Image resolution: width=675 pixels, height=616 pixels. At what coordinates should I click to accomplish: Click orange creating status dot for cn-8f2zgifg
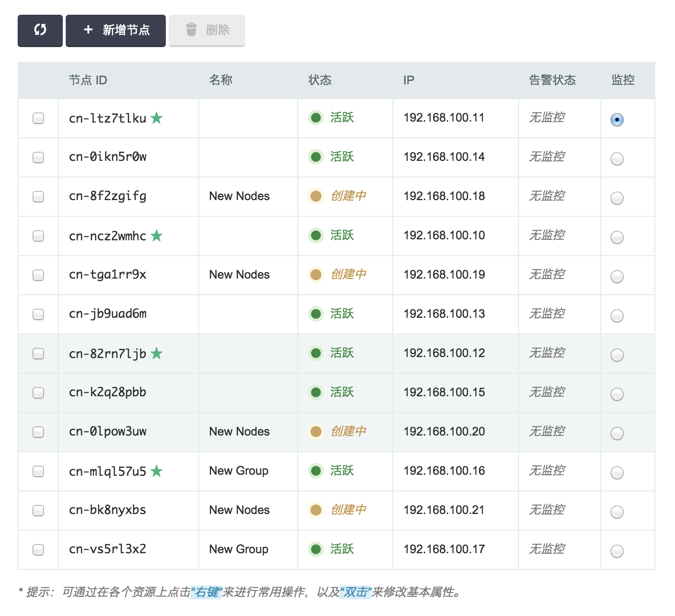tap(316, 196)
